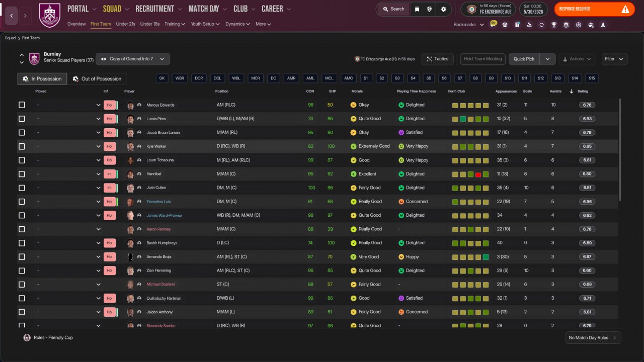Click Josh Cullen's Fairly Good morale icon
Viewport: 644px width, 362px height.
[353, 188]
